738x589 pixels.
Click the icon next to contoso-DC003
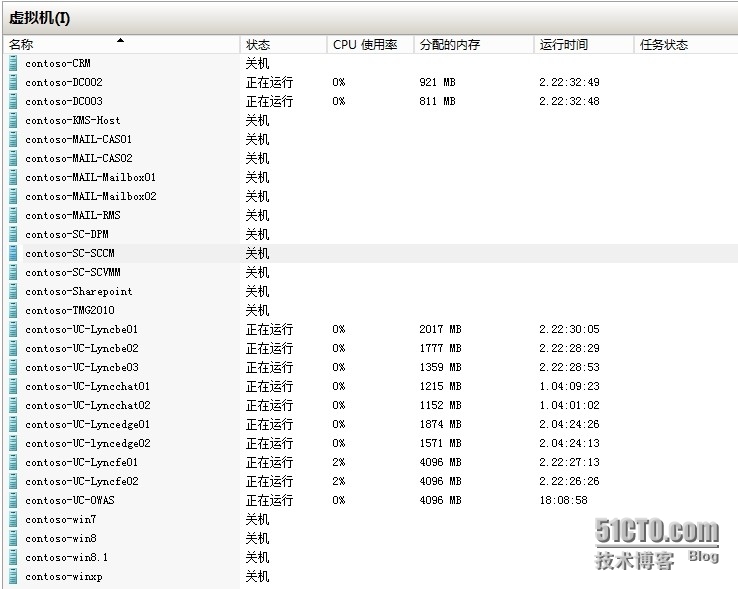point(13,101)
